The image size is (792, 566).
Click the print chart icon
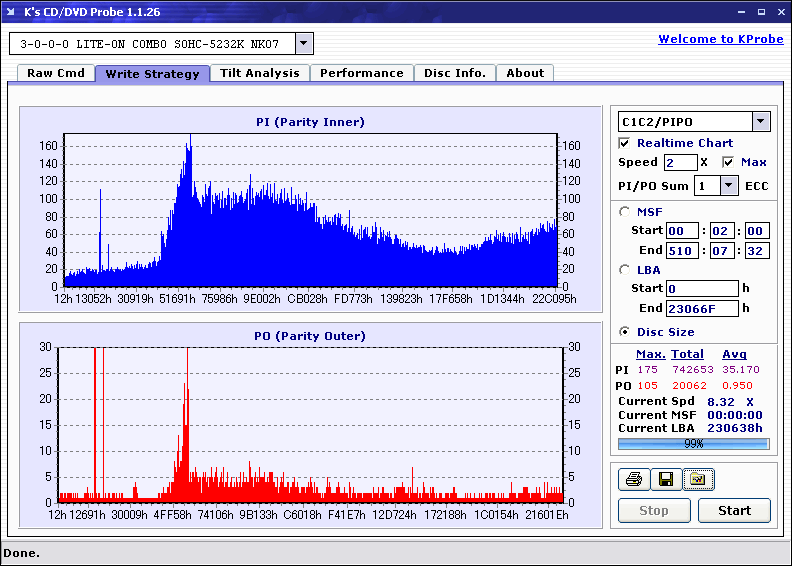tap(634, 479)
